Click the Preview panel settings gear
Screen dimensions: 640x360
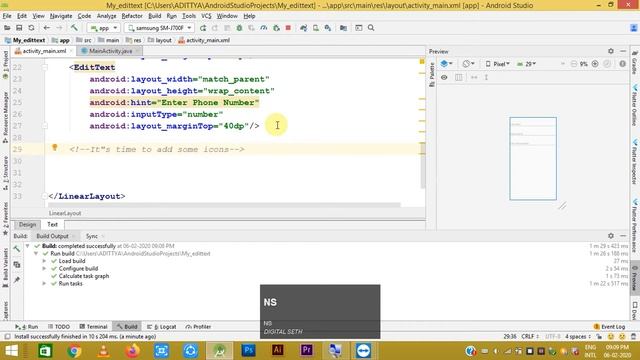point(611,51)
